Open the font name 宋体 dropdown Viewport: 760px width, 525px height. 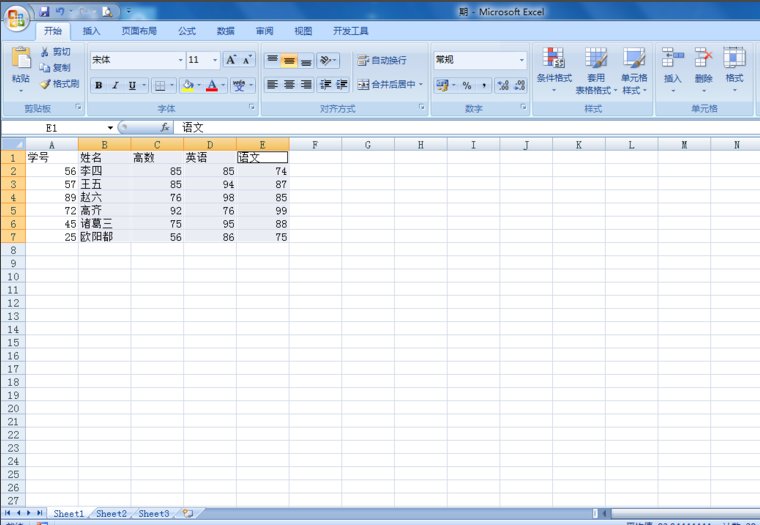click(x=180, y=60)
